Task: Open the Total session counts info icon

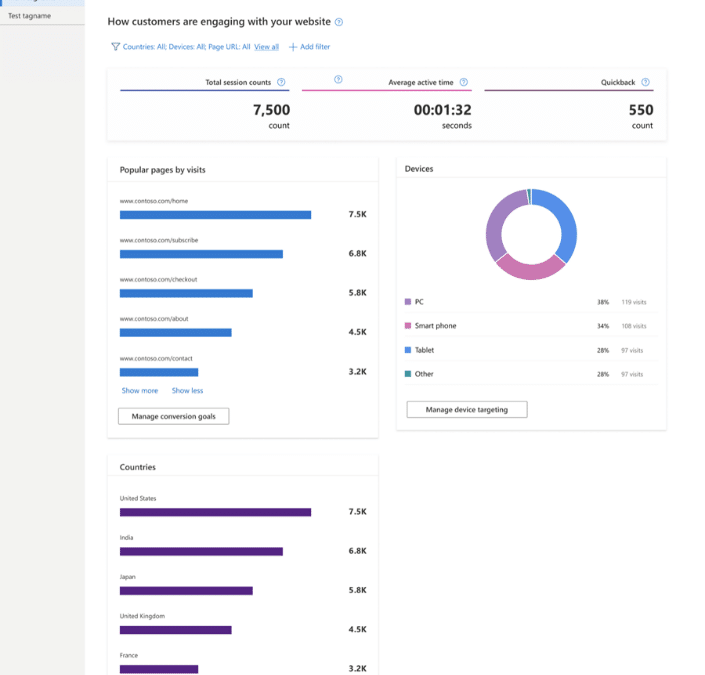Action: tap(281, 82)
